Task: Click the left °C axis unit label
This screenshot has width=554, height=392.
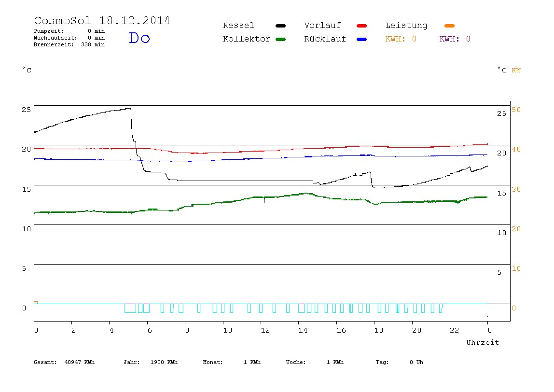Action: click(x=27, y=70)
